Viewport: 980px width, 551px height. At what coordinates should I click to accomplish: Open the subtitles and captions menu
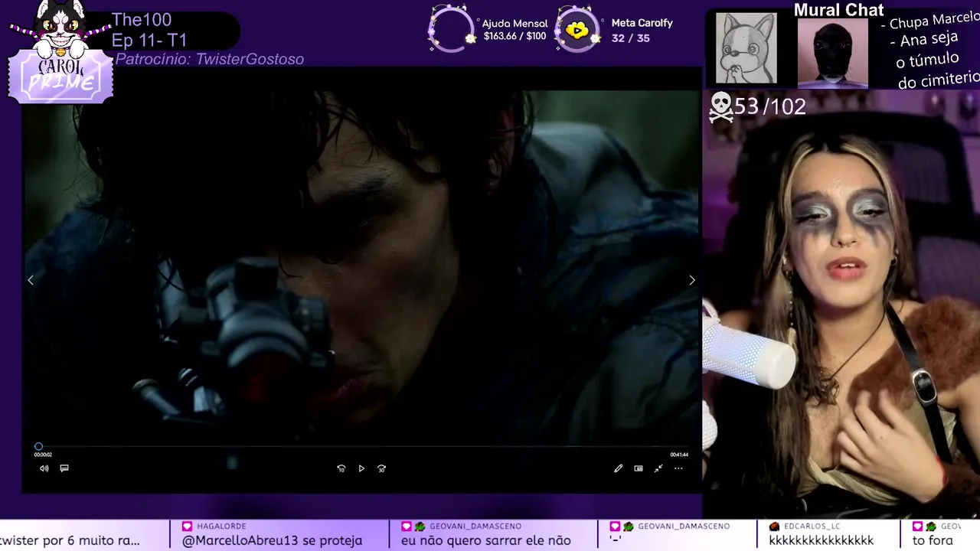click(64, 468)
